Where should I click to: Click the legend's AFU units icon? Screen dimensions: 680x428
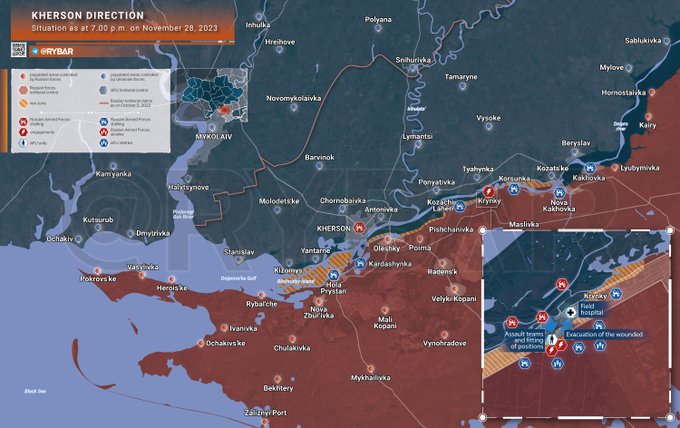[23, 143]
